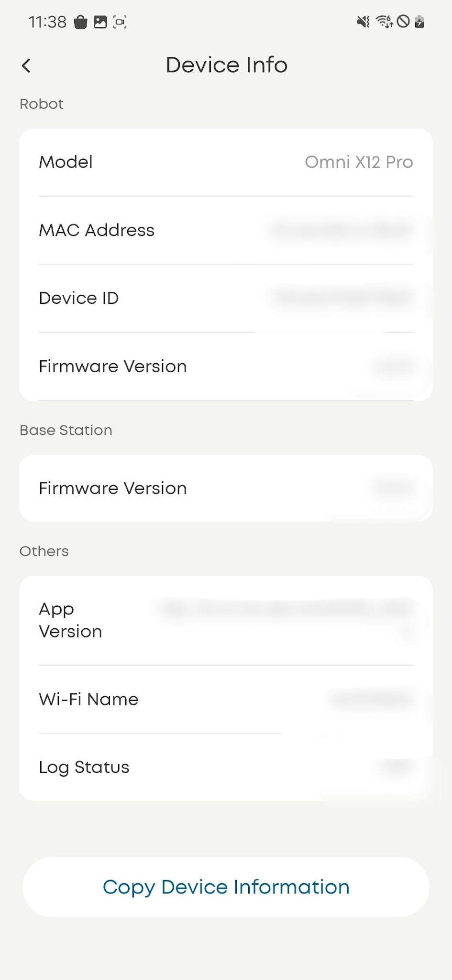The width and height of the screenshot is (452, 980).
Task: Tap the muted sound status icon
Action: point(364,22)
